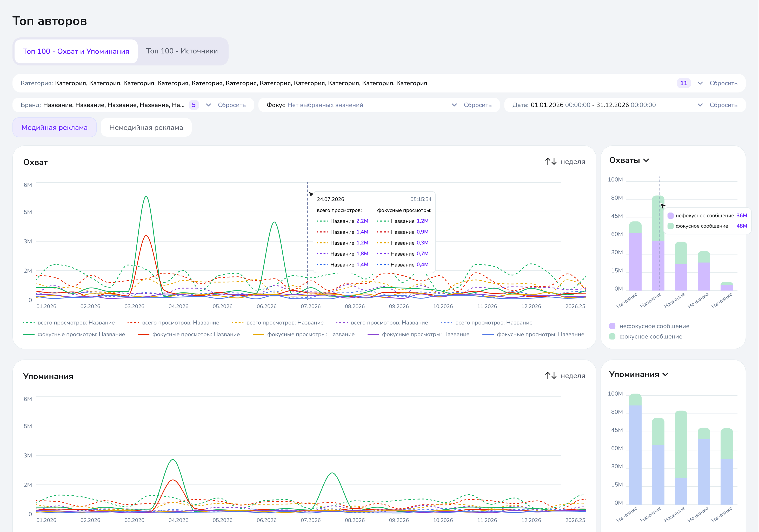
Task: Click the category count badge 11
Action: pyautogui.click(x=684, y=83)
